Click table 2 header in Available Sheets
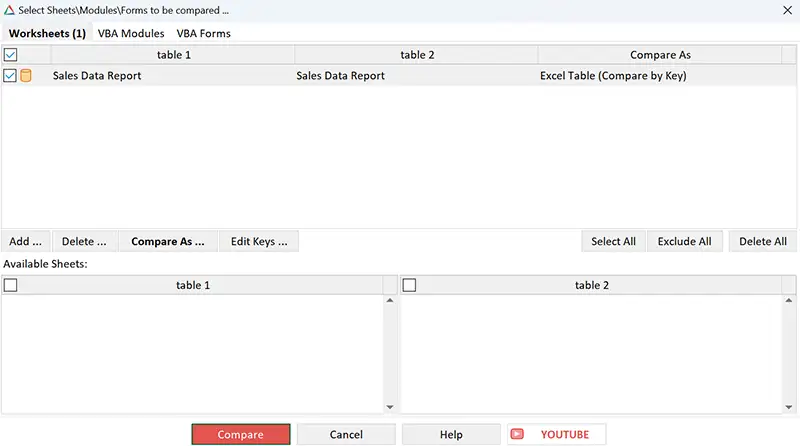800x446 pixels. coord(592,285)
